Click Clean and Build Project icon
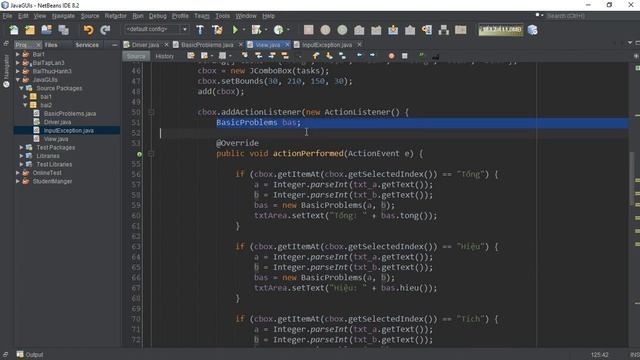This screenshot has height=360, width=640. coord(217,30)
